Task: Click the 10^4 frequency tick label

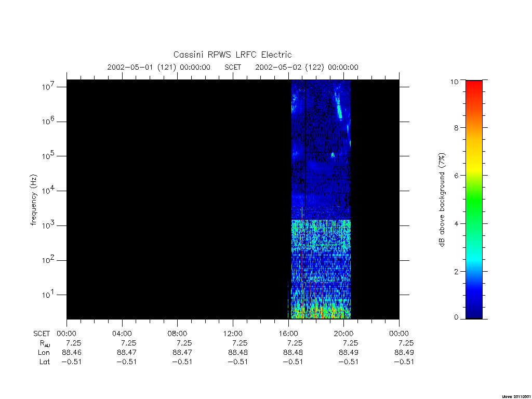Action: (49, 191)
